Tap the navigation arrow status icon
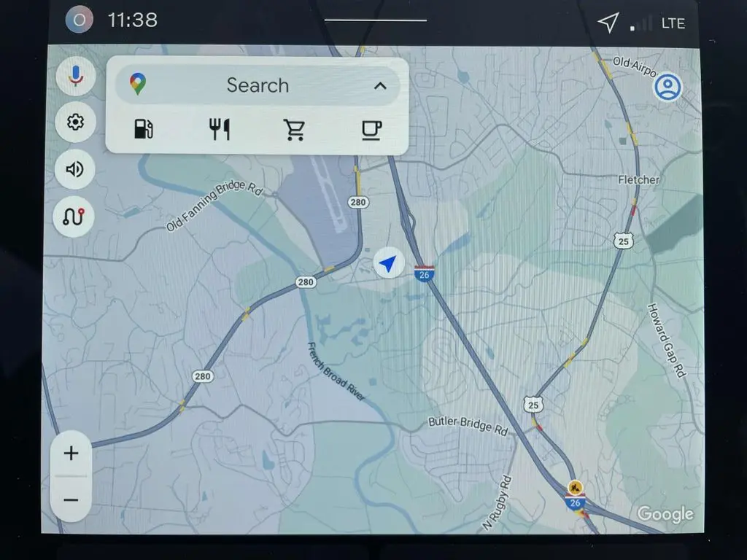This screenshot has height=560, width=747. tap(608, 23)
